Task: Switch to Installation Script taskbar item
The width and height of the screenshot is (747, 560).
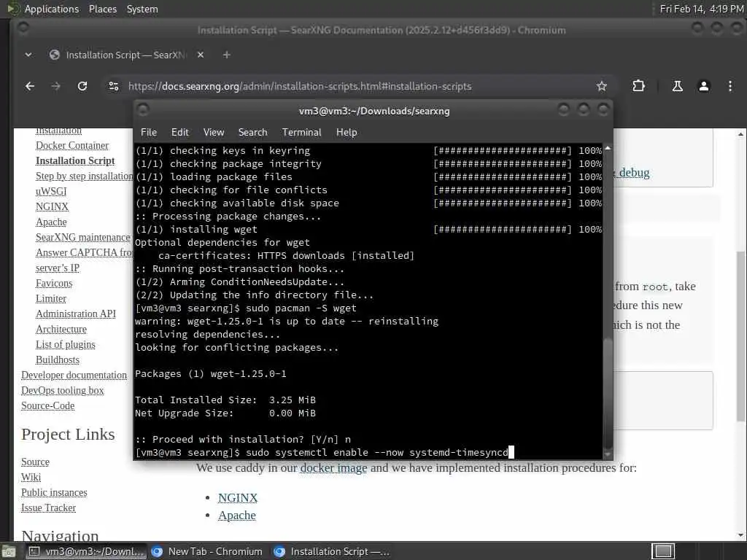Action: 332,551
